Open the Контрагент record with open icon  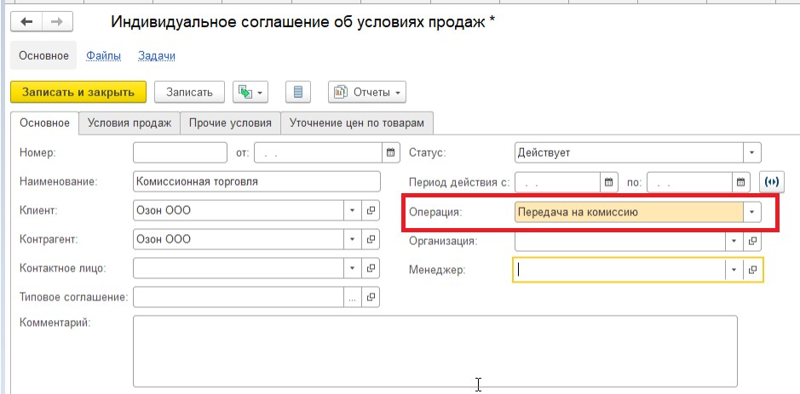tap(371, 239)
